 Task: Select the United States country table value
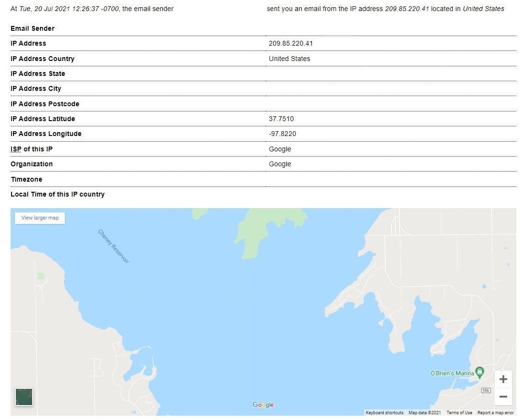click(x=290, y=59)
